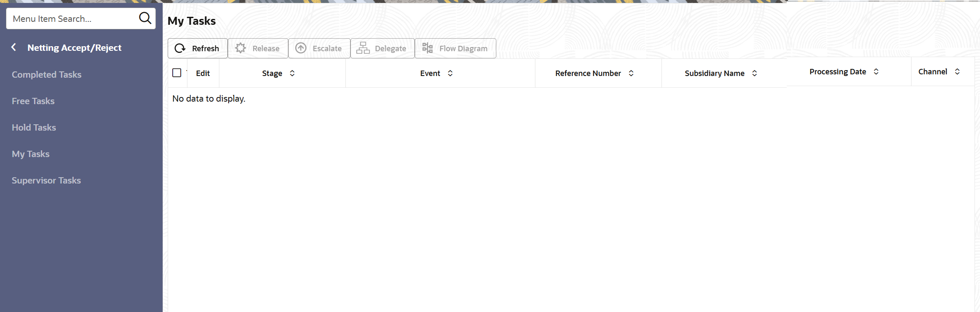
Task: Sort by Reference Number arrows
Action: tap(631, 73)
